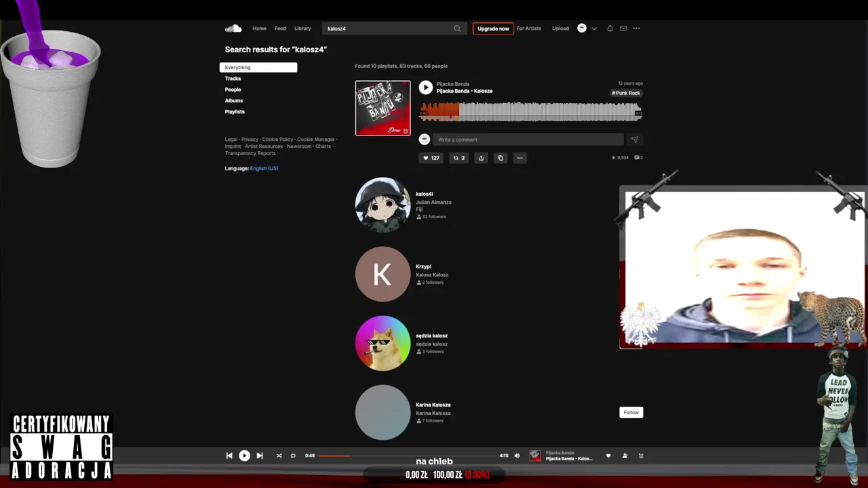The height and width of the screenshot is (488, 868).
Task: Click the Write a comment field
Action: (x=528, y=140)
